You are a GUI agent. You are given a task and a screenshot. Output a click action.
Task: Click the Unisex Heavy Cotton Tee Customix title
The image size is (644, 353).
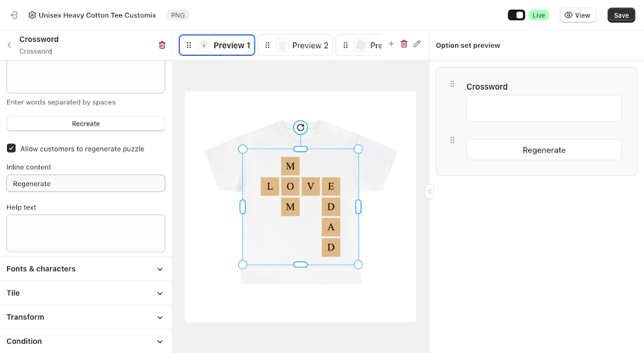pyautogui.click(x=97, y=15)
